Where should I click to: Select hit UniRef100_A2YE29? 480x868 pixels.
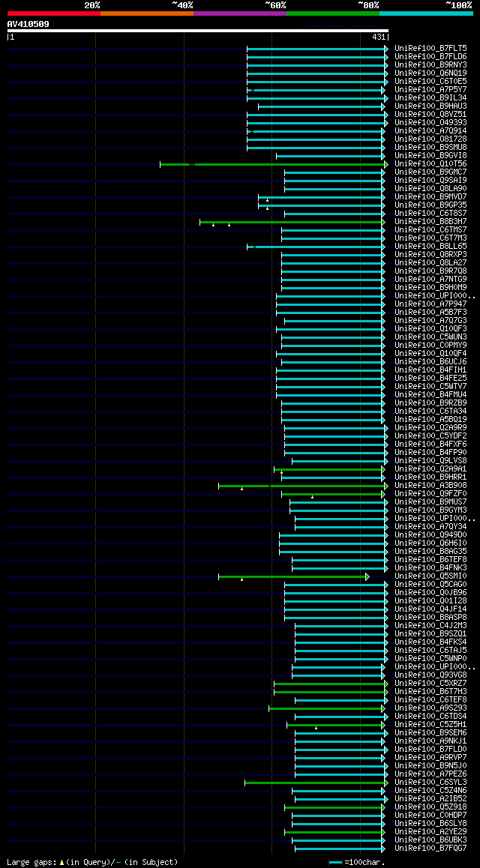(x=430, y=832)
